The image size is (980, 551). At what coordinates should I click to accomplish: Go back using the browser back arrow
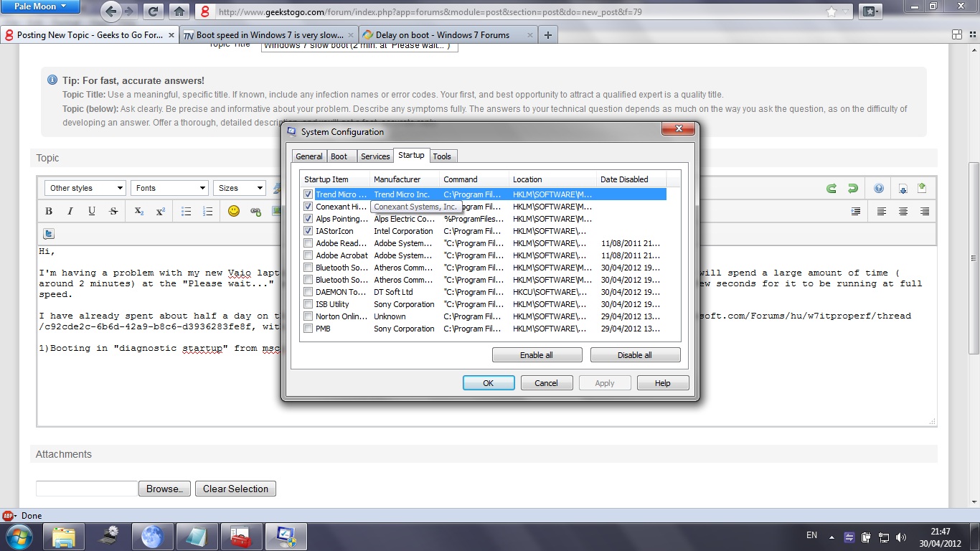(110, 11)
